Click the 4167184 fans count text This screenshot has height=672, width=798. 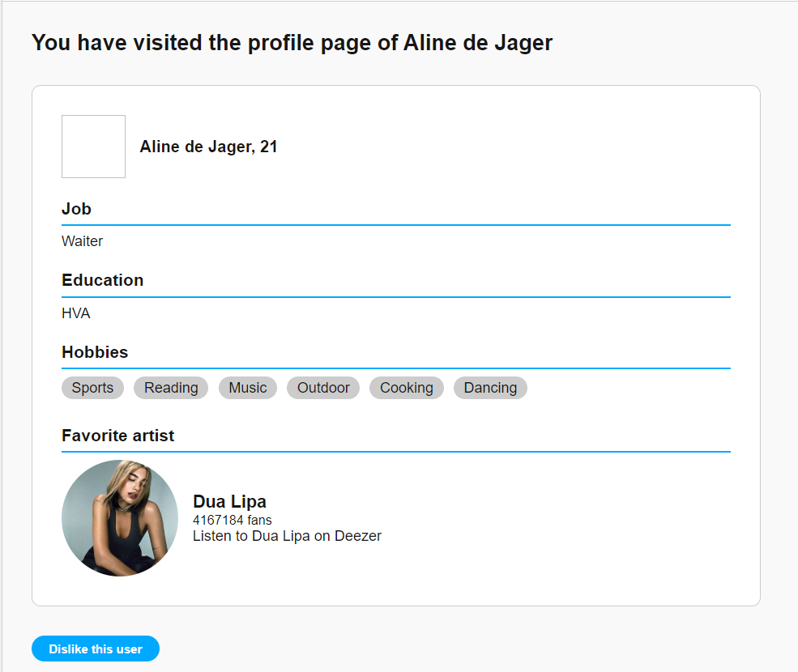coord(233,520)
